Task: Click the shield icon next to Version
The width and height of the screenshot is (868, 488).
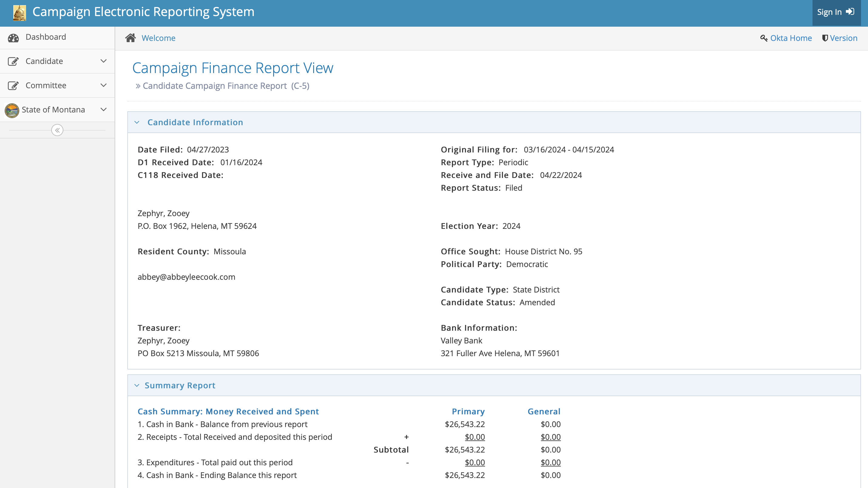Action: pyautogui.click(x=825, y=38)
